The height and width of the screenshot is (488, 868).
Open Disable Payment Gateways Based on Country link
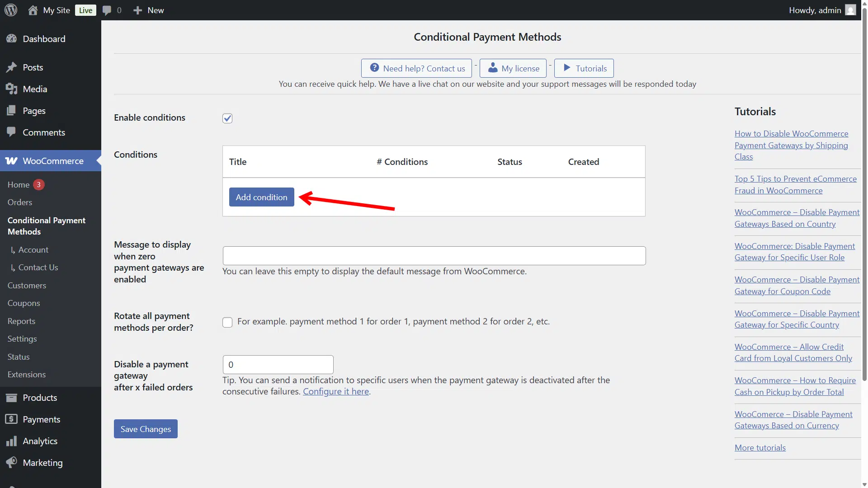797,218
